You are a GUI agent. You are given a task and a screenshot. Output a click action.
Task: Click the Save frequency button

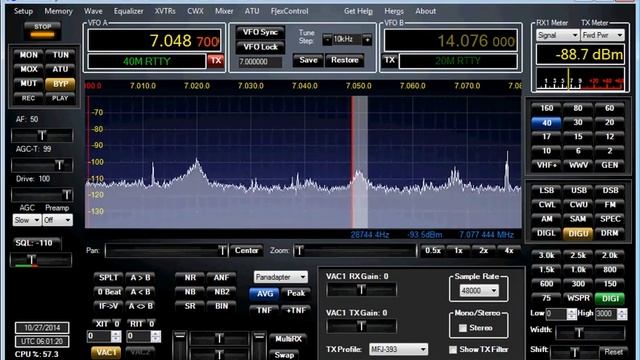308,60
